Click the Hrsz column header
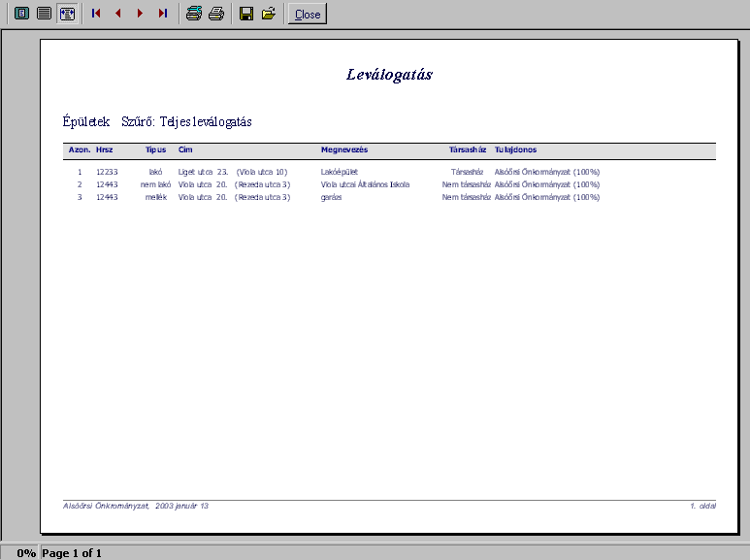 [104, 149]
